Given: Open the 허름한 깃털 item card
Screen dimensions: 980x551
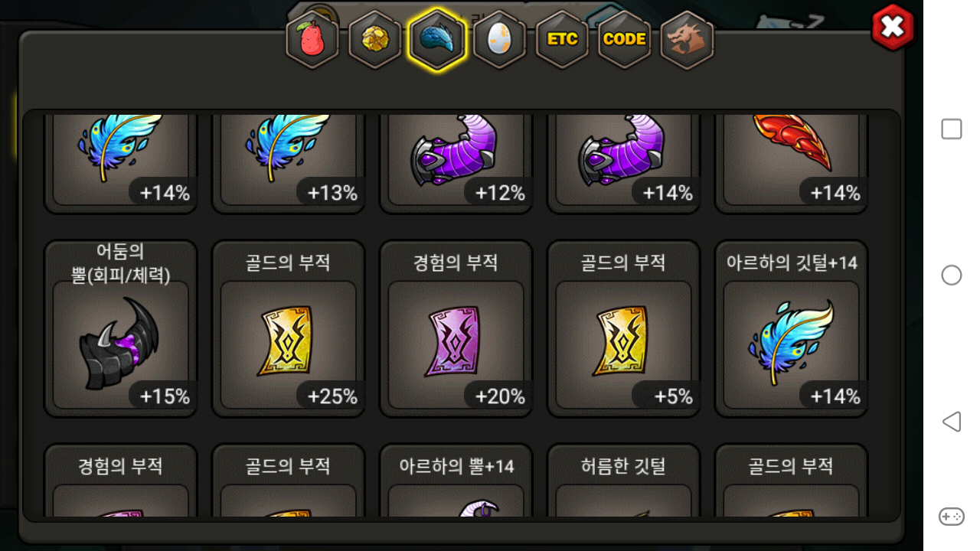Looking at the screenshot, I should coord(624,480).
